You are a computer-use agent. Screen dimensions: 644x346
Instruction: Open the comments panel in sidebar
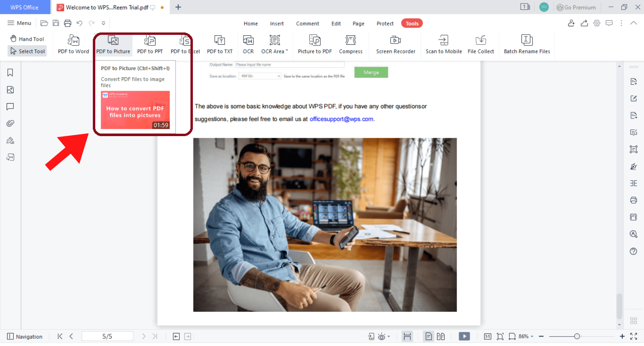click(10, 107)
